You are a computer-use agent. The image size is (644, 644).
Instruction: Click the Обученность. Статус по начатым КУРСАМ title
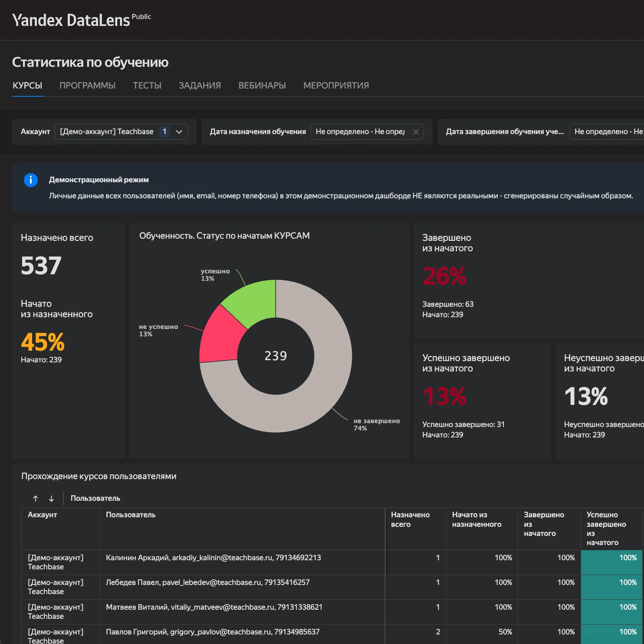click(x=224, y=236)
